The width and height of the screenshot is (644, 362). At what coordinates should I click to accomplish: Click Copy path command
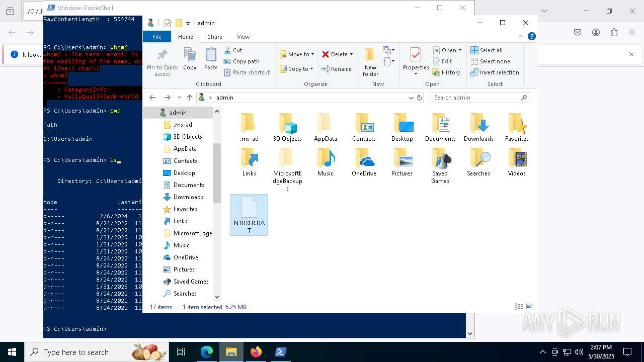[242, 61]
